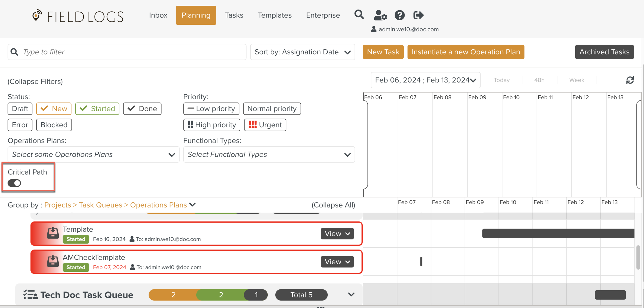
Task: Open the search magnifier icon in header
Action: (x=359, y=15)
